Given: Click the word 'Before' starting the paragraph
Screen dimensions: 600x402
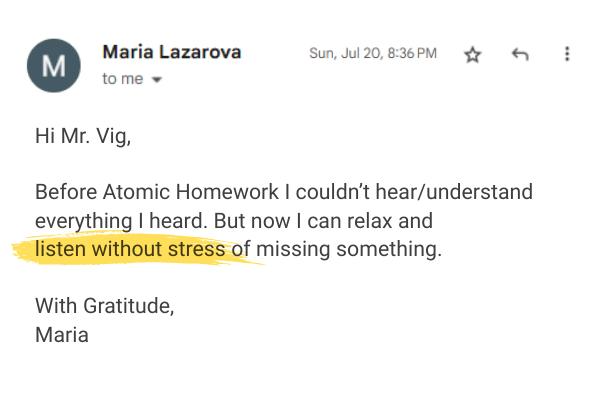Looking at the screenshot, I should click(63, 192).
